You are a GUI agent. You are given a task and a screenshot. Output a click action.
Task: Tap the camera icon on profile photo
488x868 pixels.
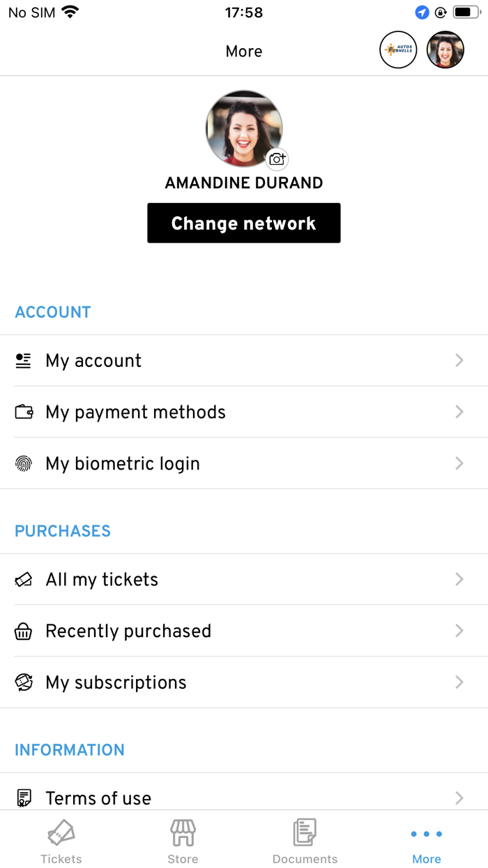click(277, 159)
